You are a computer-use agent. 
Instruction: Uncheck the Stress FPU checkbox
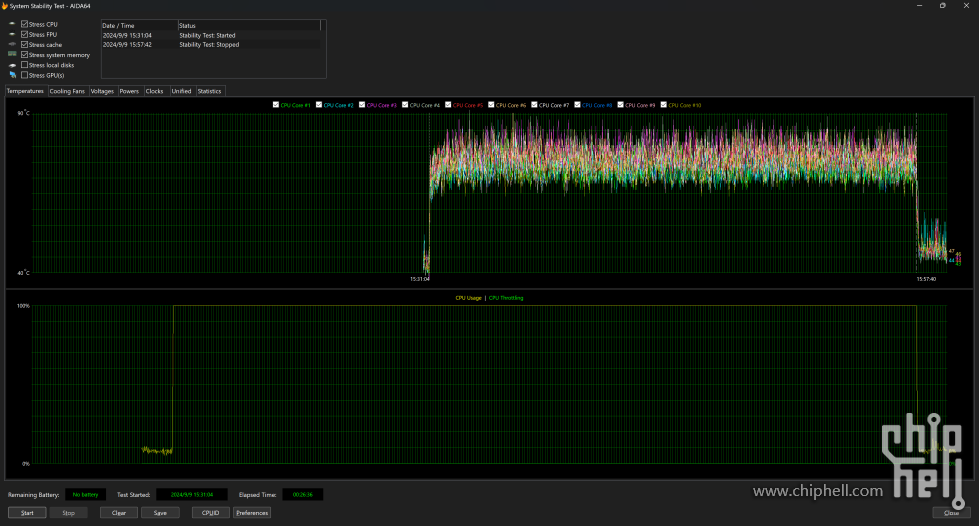coord(24,34)
